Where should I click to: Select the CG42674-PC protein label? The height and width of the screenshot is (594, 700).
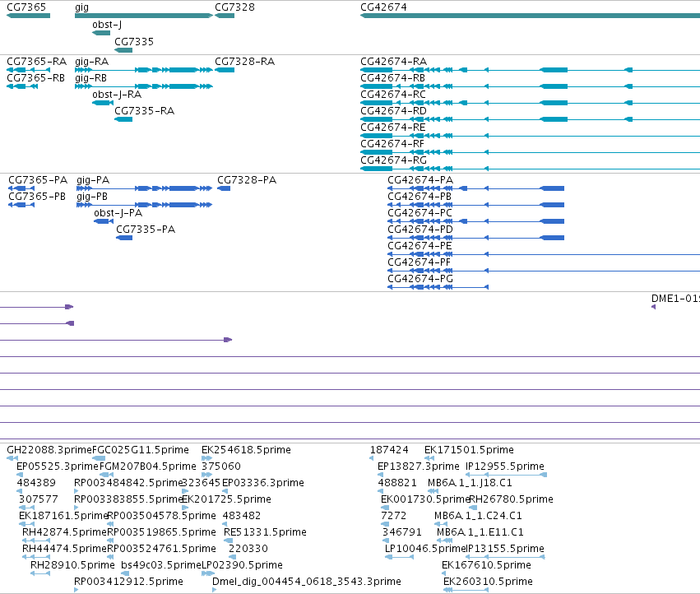pos(420,213)
